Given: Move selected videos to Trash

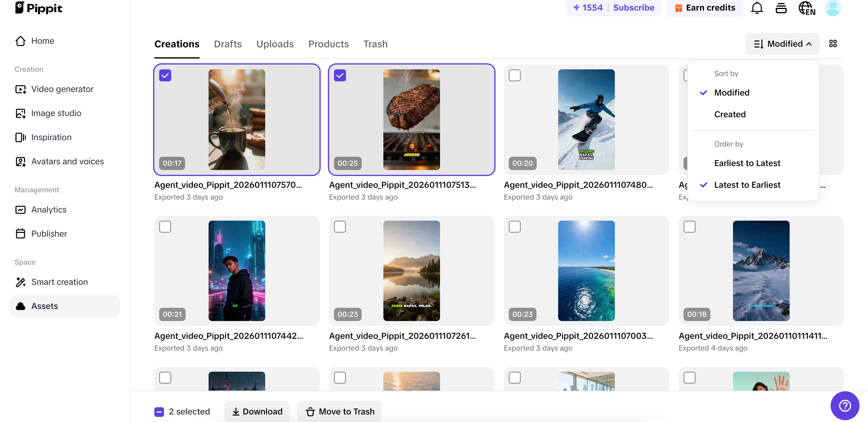Looking at the screenshot, I should click(x=339, y=411).
